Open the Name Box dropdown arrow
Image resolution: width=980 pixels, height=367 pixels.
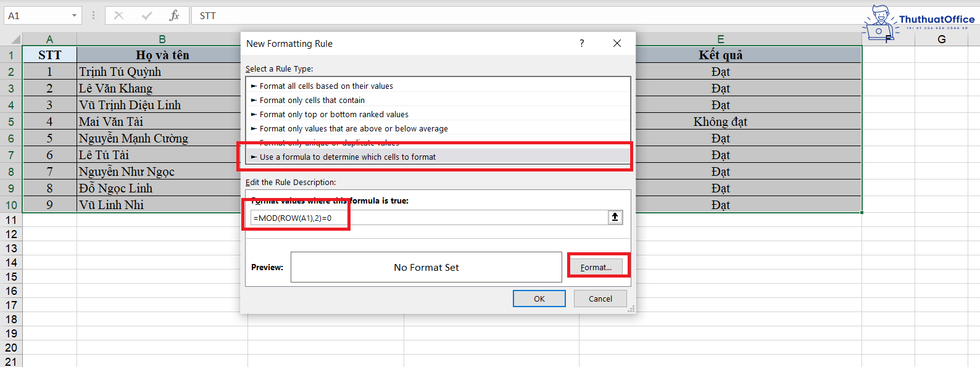point(74,15)
